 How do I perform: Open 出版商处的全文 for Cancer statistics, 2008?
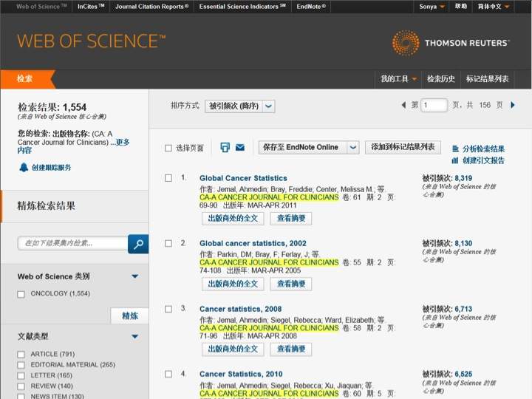[x=233, y=349]
